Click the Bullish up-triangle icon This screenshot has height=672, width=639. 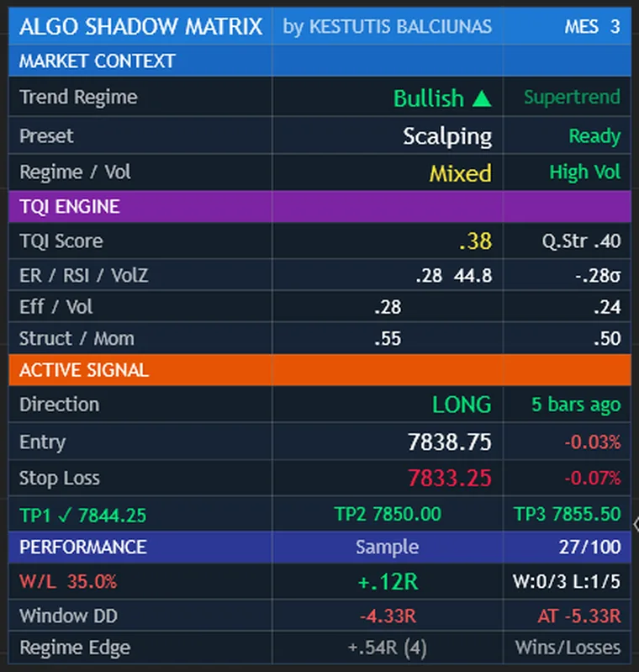click(482, 98)
